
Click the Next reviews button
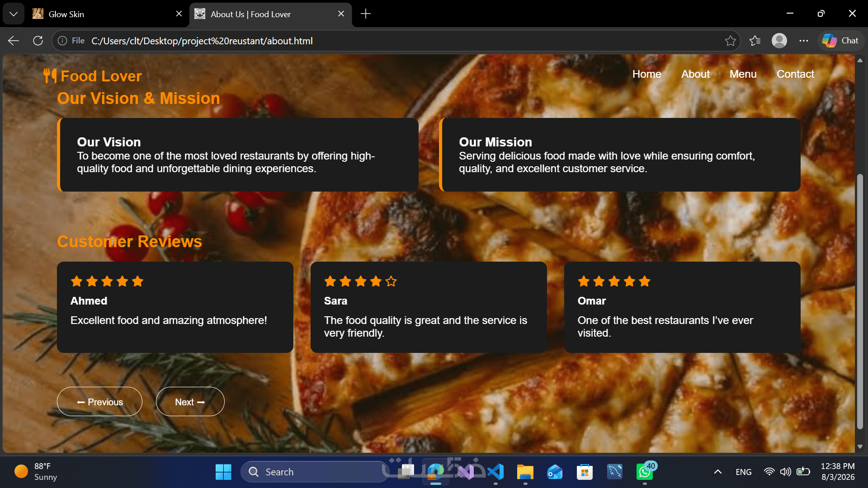point(190,402)
